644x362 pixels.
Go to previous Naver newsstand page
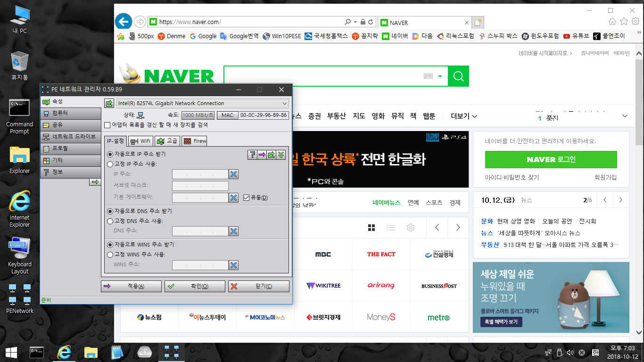click(x=437, y=228)
